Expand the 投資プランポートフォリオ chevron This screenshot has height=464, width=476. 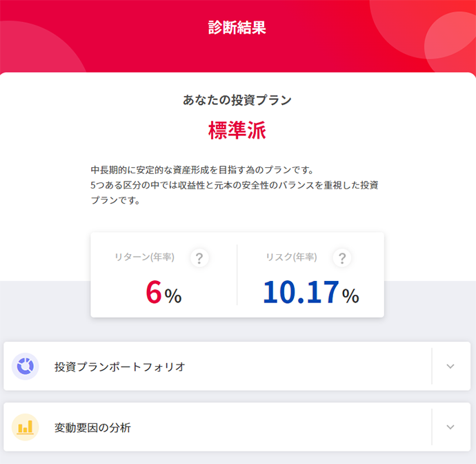click(x=450, y=367)
